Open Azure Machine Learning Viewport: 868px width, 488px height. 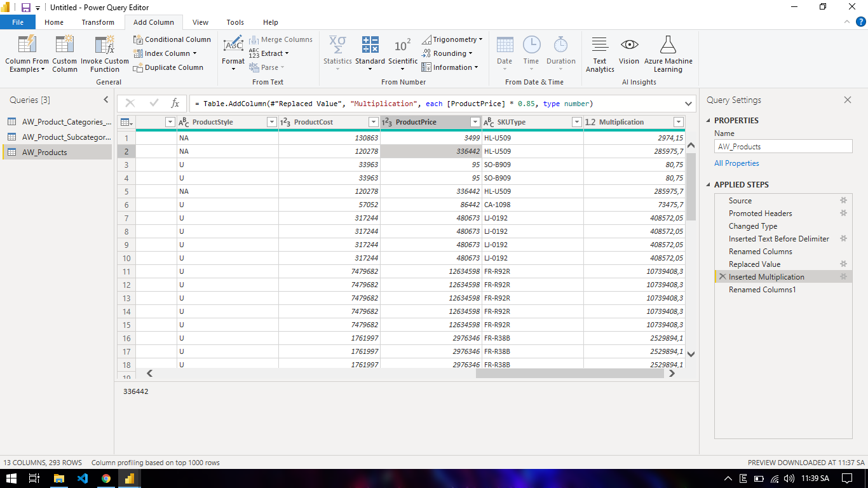(668, 54)
